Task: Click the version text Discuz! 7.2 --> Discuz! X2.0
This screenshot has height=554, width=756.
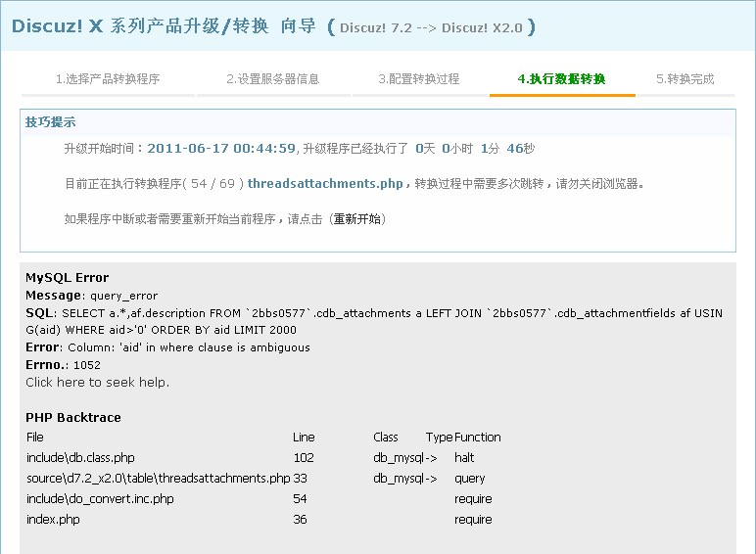Action: [431, 28]
